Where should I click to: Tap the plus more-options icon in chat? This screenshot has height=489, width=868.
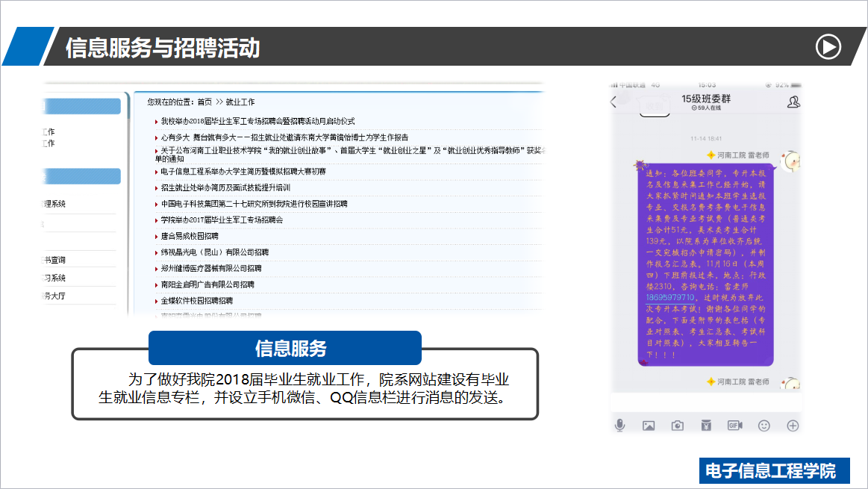[x=793, y=426]
